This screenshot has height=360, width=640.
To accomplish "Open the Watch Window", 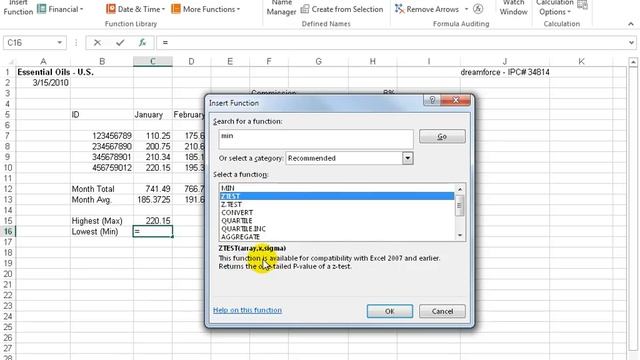I will coord(513,8).
